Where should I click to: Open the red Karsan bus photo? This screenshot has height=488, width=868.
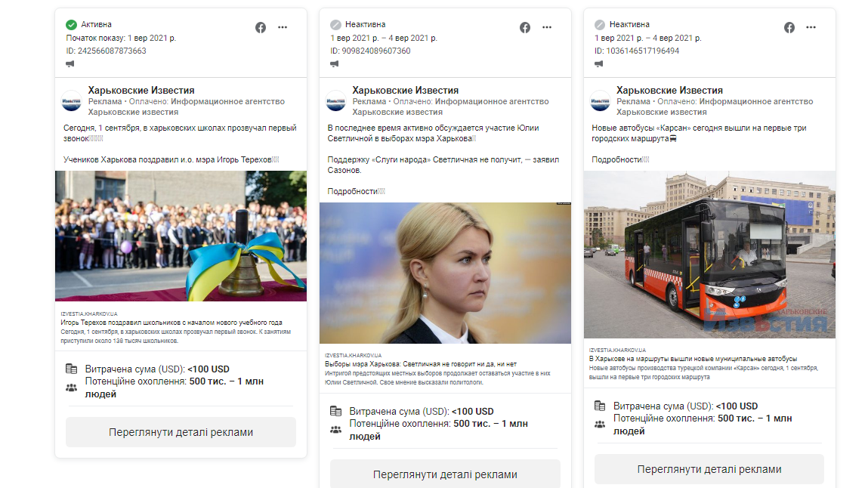[x=709, y=254]
